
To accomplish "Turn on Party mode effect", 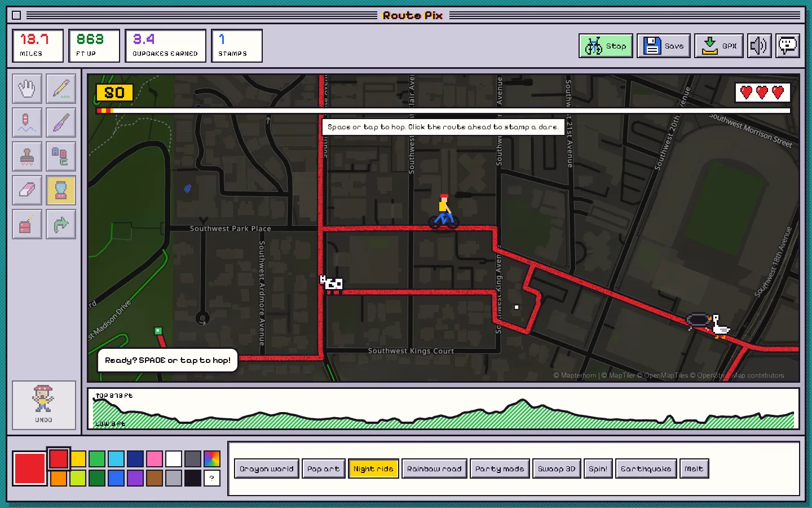I will coord(500,468).
